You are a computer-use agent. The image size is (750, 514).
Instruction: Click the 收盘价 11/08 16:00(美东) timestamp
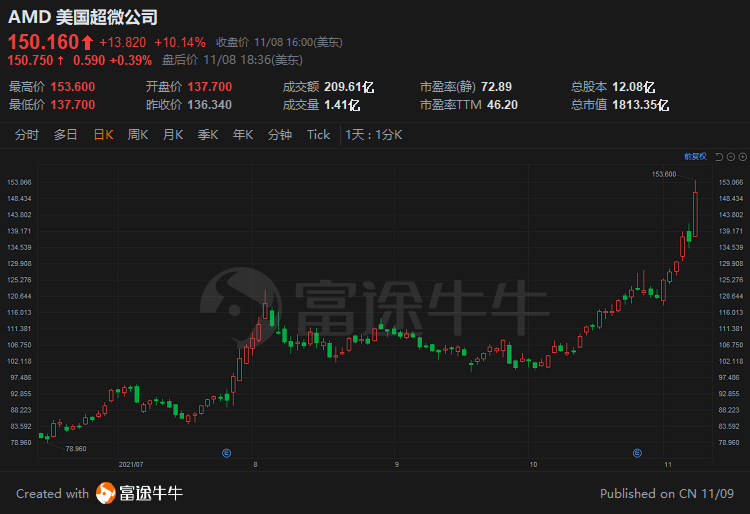coord(279,42)
